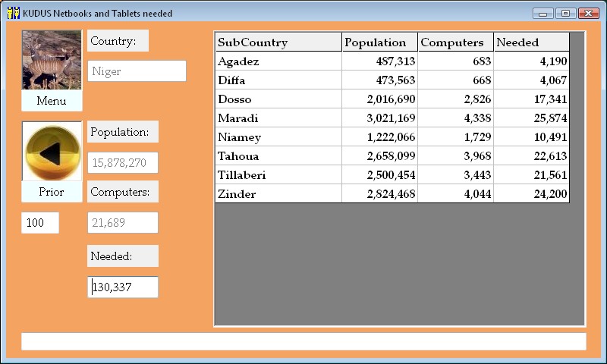607x364 pixels.
Task: Click the empty status bar text field
Action: pyautogui.click(x=303, y=341)
